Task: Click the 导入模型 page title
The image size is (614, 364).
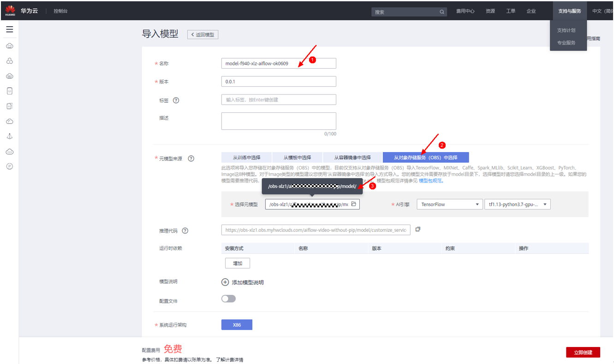Action: click(x=160, y=34)
